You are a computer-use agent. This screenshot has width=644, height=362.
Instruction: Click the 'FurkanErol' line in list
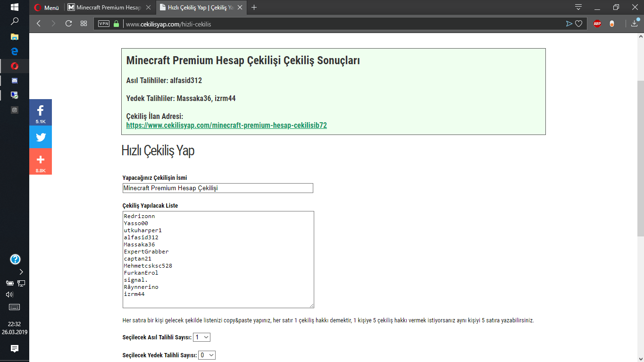pyautogui.click(x=141, y=273)
